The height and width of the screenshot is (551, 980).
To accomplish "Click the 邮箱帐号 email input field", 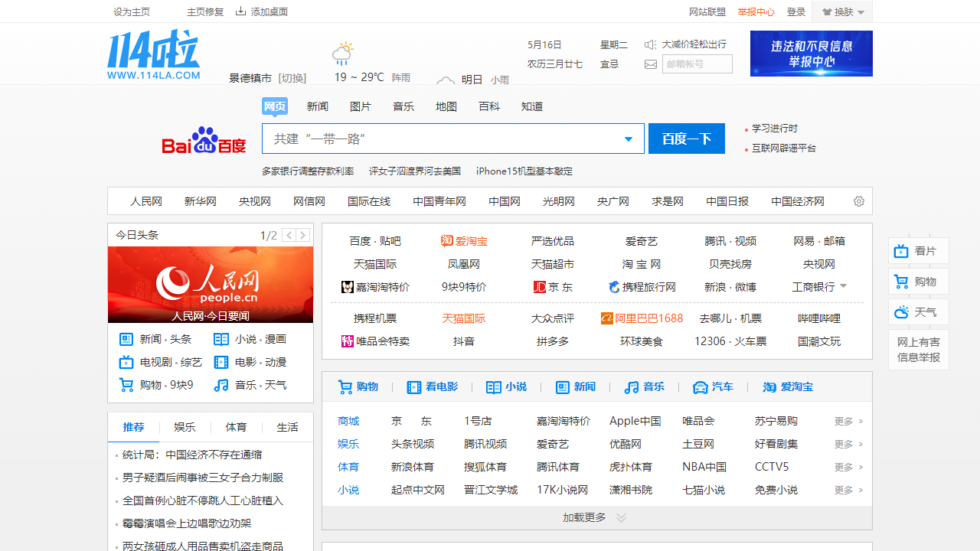I will coord(697,64).
